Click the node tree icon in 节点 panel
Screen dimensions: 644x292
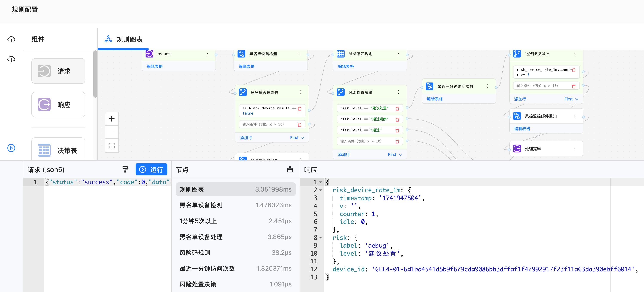[x=290, y=169]
